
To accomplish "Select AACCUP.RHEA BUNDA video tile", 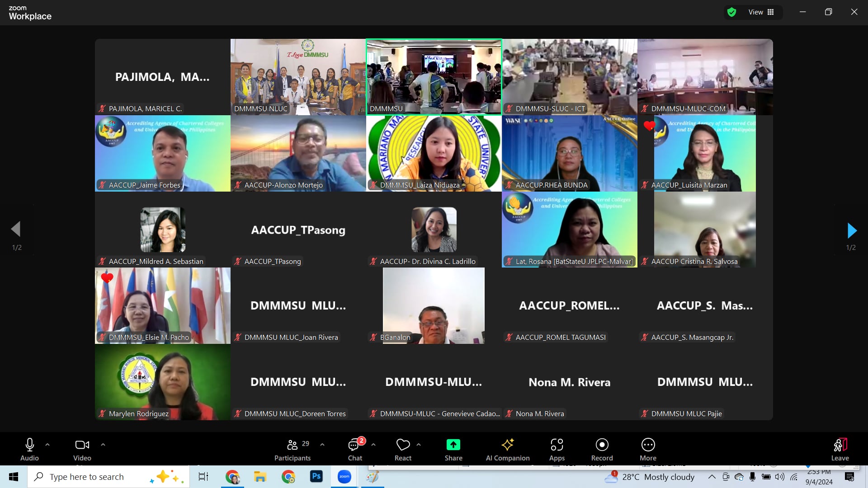I will click(x=570, y=153).
